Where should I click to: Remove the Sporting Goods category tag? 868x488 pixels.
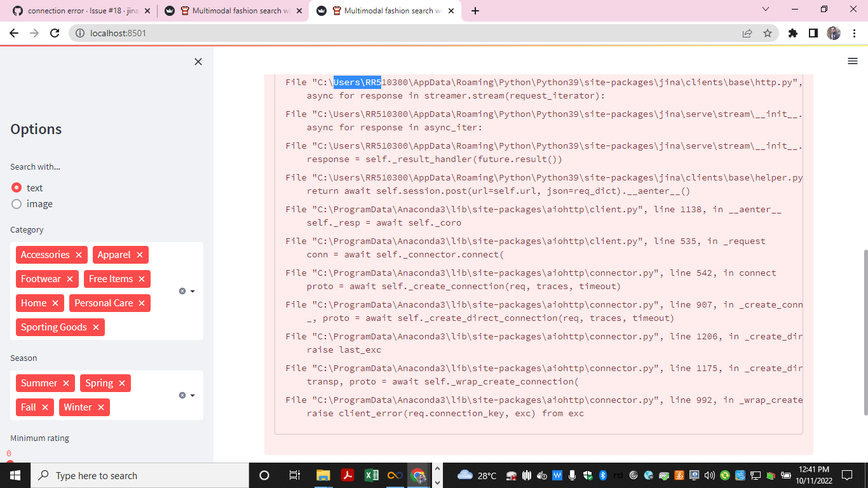[96, 327]
